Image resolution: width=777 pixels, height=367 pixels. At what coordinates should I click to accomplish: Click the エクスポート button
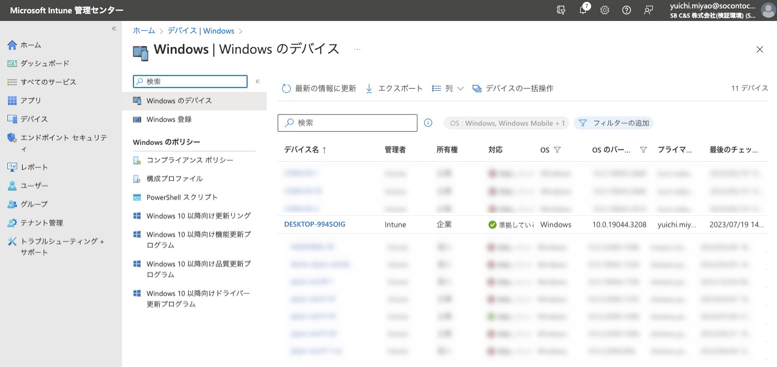pos(394,89)
